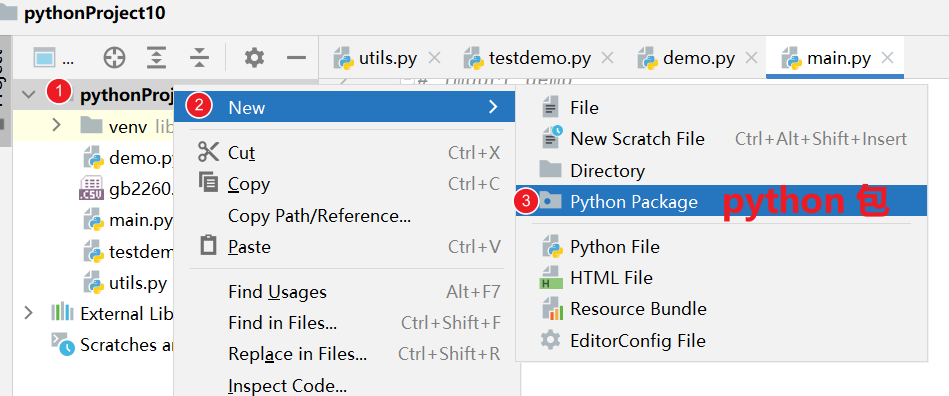
Task: Close the testdemo.py tab
Action: (607, 58)
